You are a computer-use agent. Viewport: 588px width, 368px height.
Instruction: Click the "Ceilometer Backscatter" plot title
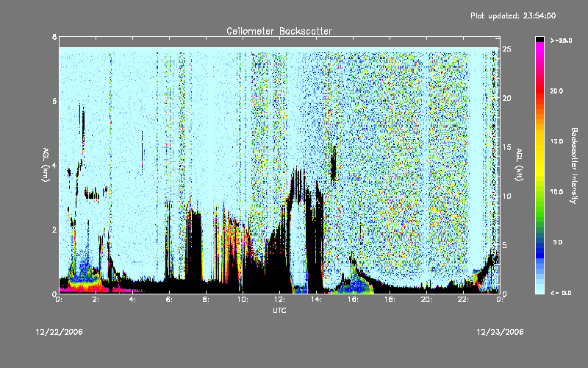point(279,31)
